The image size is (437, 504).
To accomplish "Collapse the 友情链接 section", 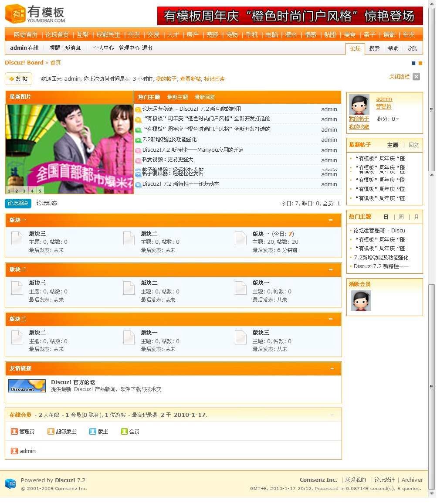I will point(332,368).
